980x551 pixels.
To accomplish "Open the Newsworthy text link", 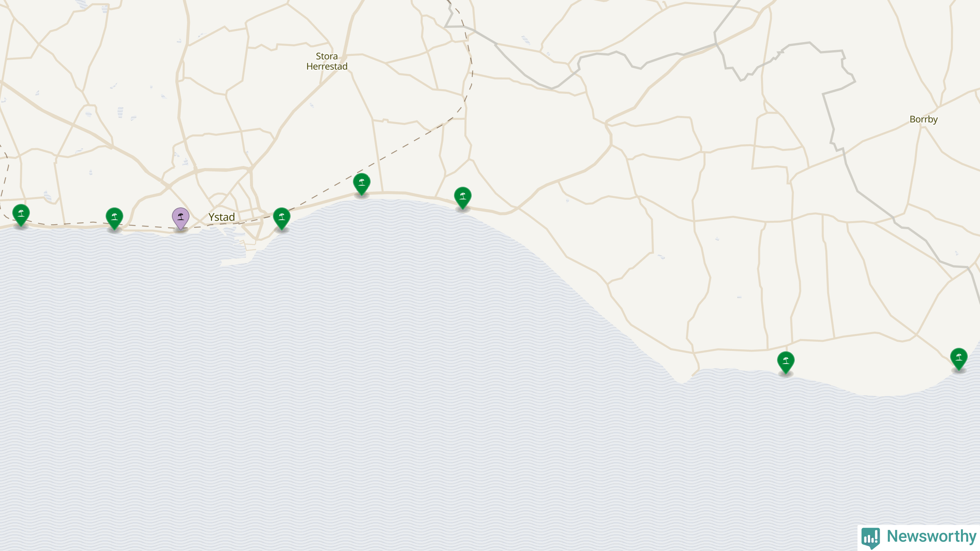I will coord(932,536).
